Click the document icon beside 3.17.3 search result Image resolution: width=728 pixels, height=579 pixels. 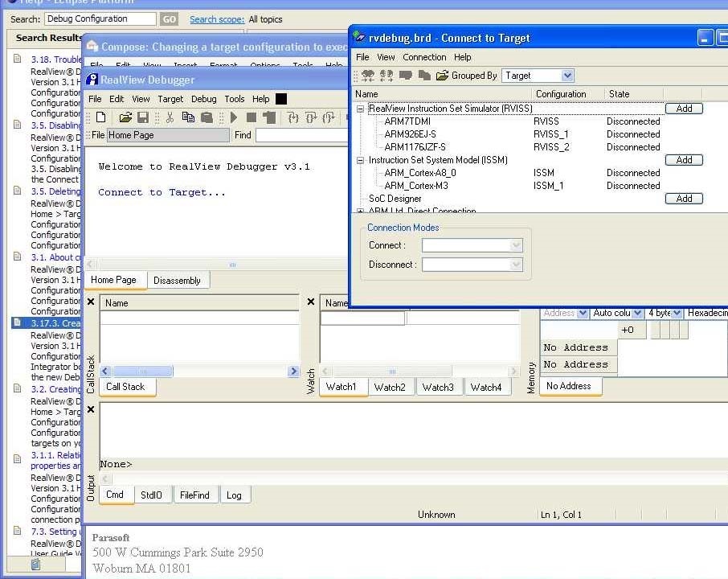pos(18,322)
